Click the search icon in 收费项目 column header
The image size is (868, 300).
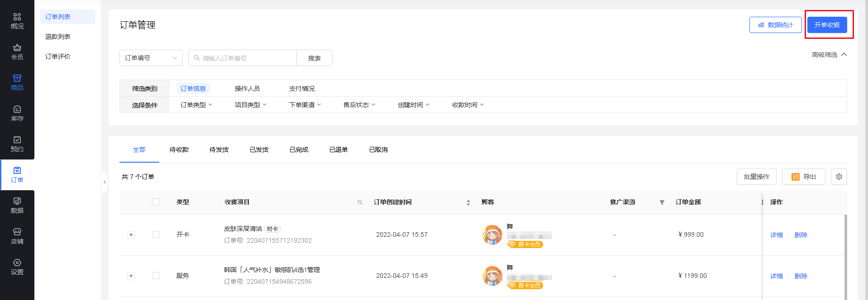(x=360, y=202)
